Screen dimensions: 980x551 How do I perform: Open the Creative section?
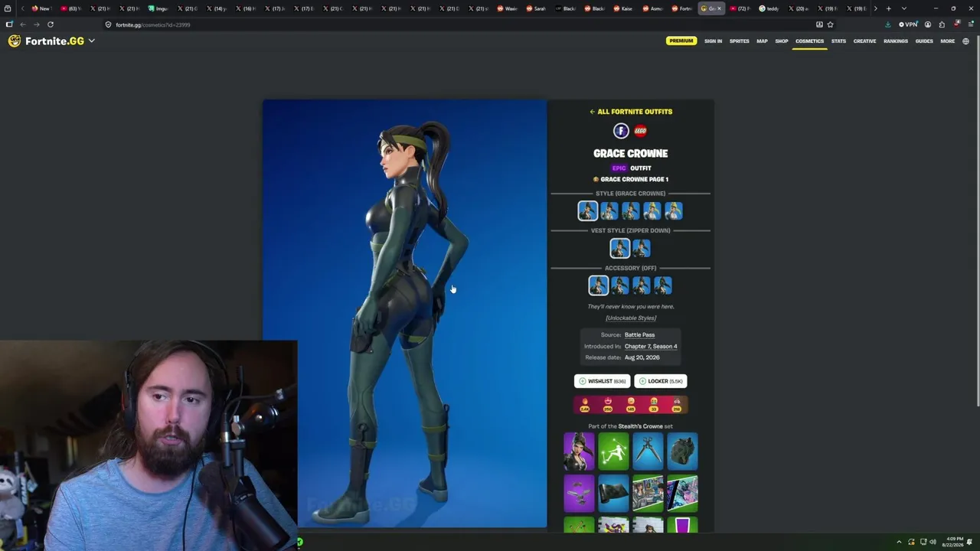pyautogui.click(x=864, y=41)
